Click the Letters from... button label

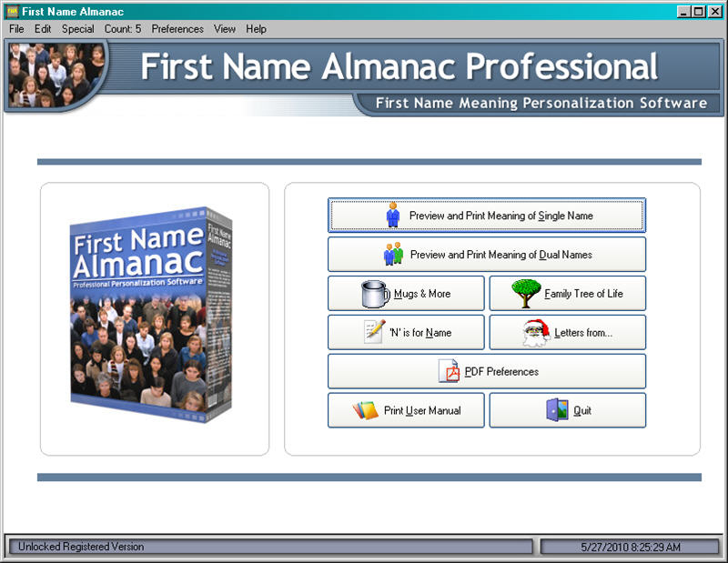pos(583,333)
